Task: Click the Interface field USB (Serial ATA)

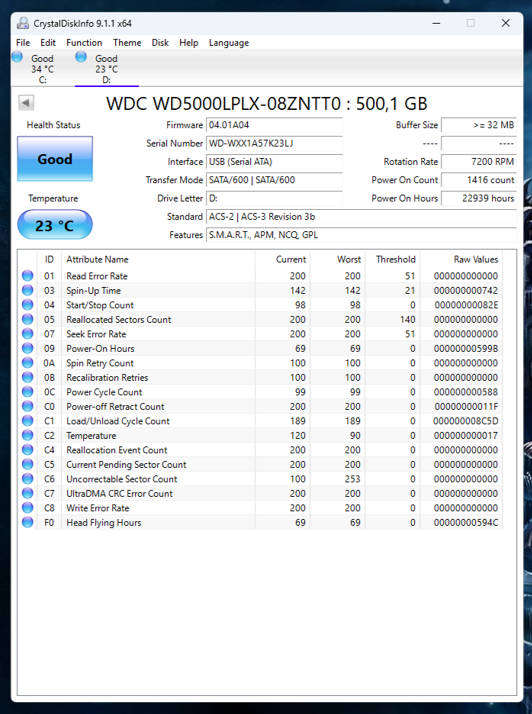Action: tap(274, 162)
